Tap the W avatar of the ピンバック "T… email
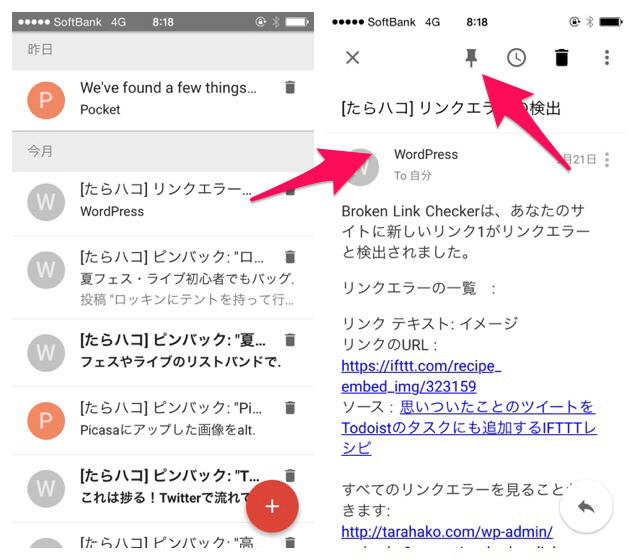 point(46,489)
